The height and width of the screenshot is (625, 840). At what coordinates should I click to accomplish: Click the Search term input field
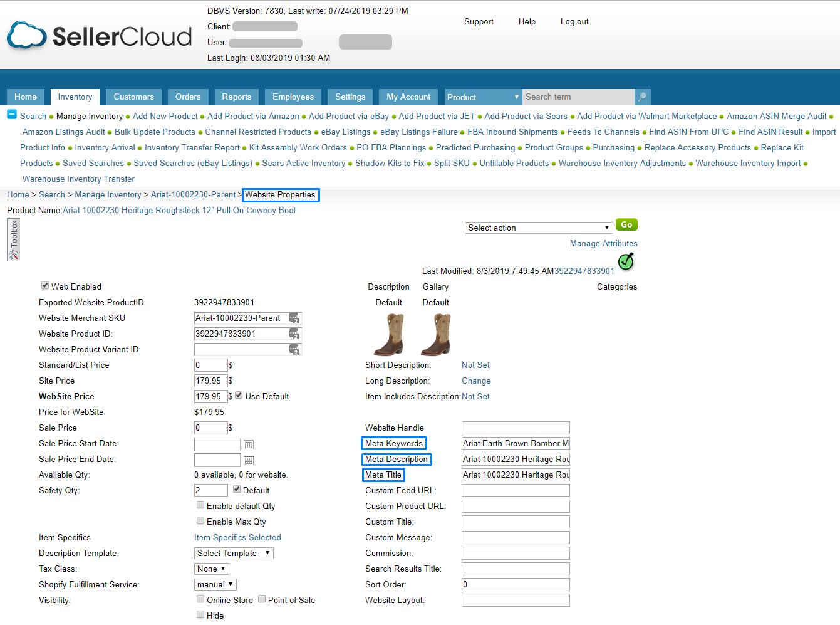tap(578, 97)
